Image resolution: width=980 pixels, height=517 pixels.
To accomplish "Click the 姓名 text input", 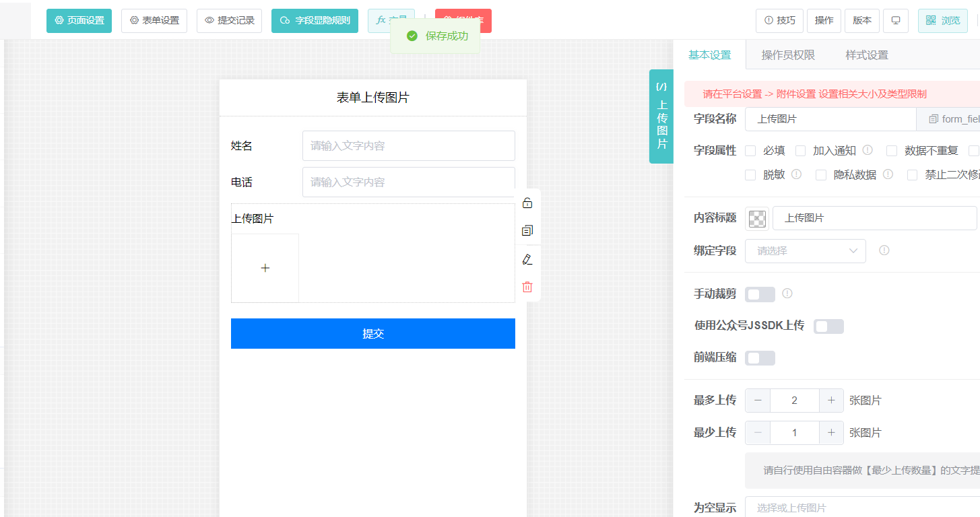I will coord(409,145).
